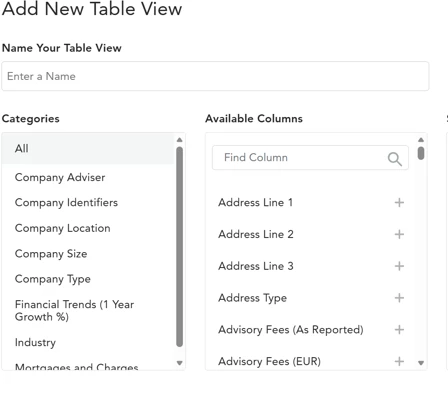
Task: Add Address Type column via plus icon
Action: (x=399, y=298)
